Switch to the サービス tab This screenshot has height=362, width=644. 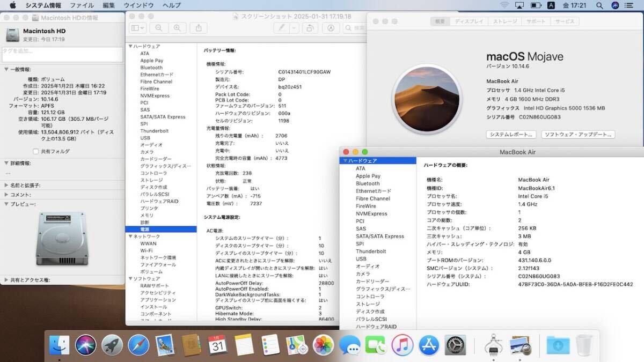(564, 21)
